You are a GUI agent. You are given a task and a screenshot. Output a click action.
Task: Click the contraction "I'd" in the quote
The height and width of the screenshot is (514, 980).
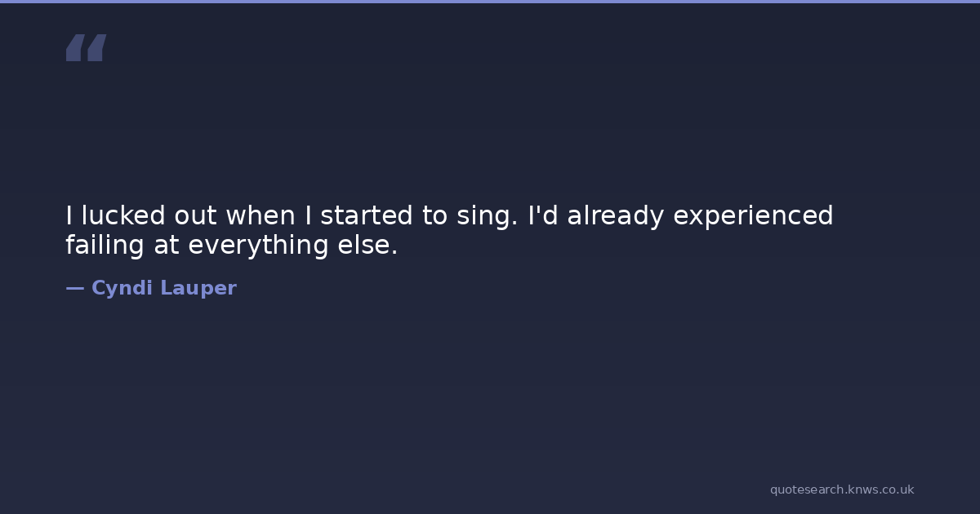(543, 216)
